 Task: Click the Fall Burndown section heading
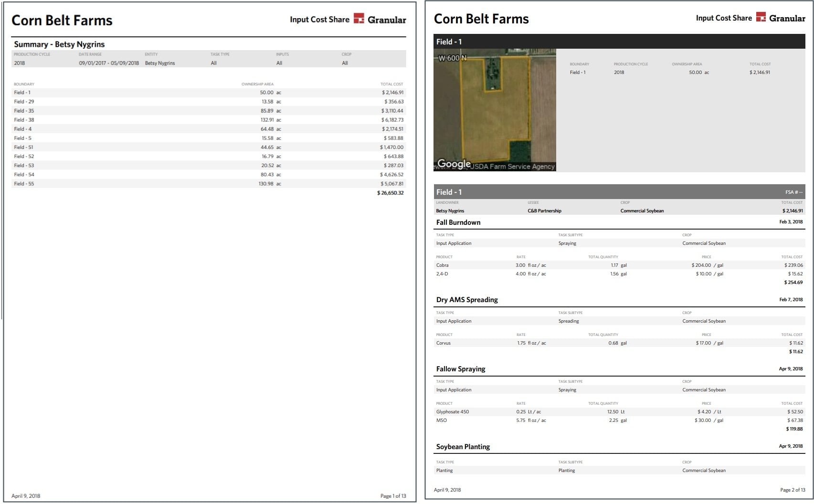click(x=458, y=222)
